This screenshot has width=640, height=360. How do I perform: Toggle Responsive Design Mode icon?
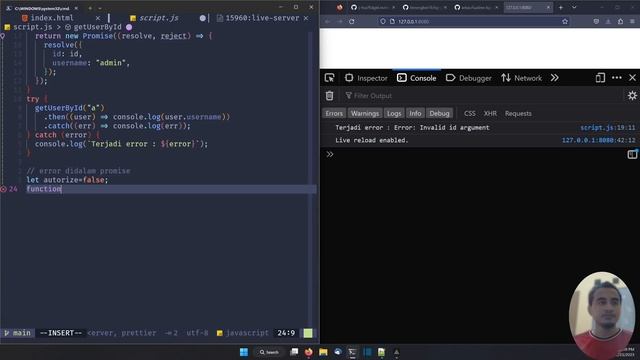pyautogui.click(x=600, y=78)
